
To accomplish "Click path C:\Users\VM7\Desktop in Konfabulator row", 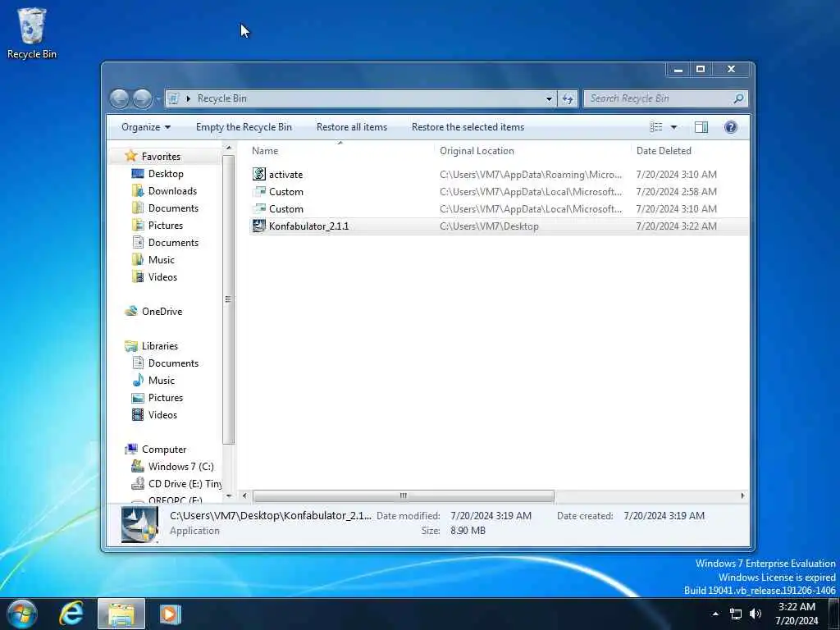I will pos(489,226).
